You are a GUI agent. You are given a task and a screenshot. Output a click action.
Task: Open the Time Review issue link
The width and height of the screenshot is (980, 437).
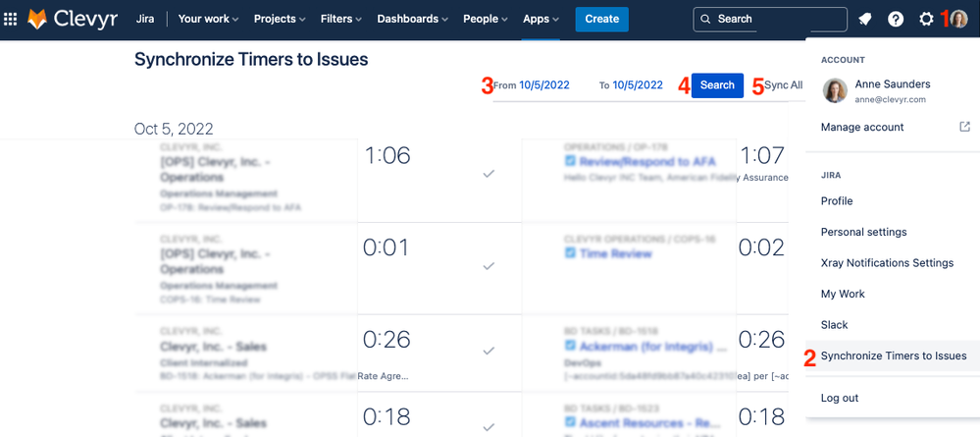click(616, 253)
